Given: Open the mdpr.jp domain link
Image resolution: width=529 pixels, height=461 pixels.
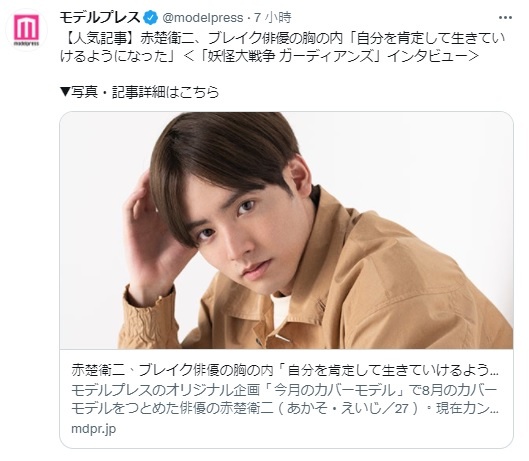Looking at the screenshot, I should 93,429.
